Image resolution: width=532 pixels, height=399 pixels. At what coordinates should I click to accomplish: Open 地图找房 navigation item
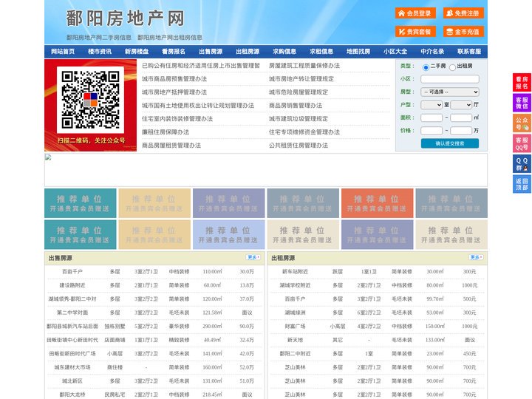358,52
